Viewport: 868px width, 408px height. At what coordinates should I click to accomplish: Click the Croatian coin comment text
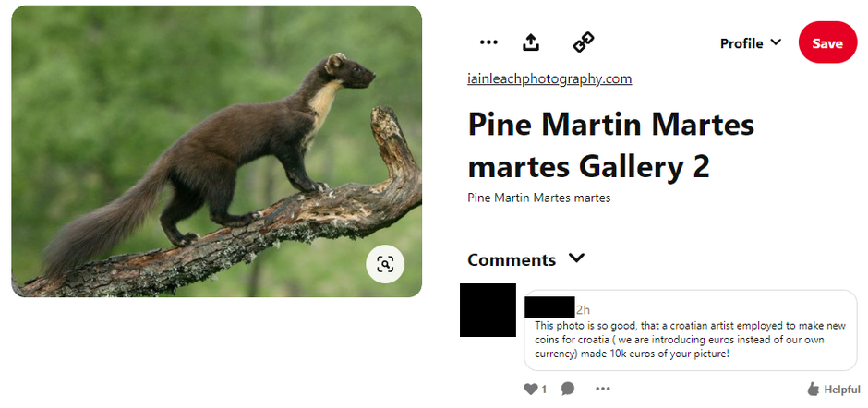click(689, 340)
